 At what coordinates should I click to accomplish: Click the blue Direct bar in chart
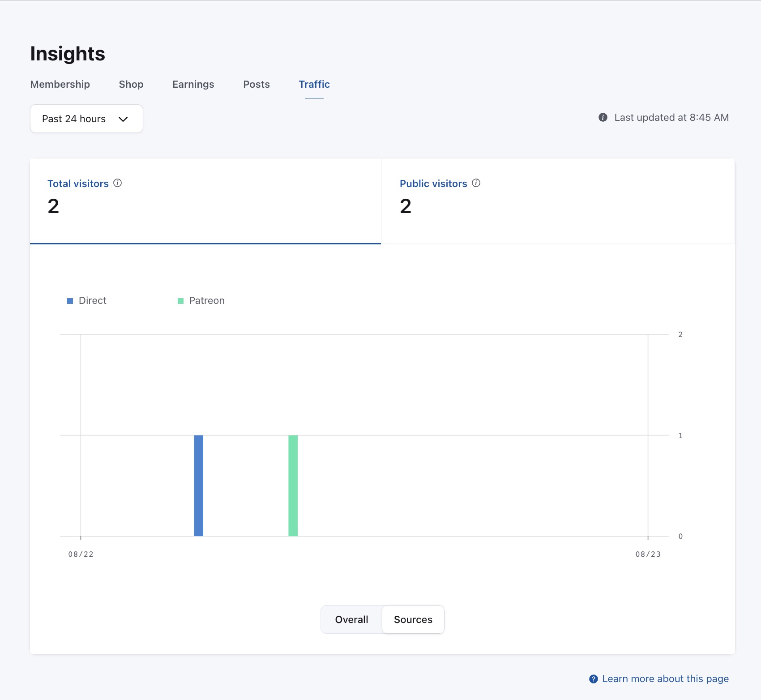click(x=198, y=486)
